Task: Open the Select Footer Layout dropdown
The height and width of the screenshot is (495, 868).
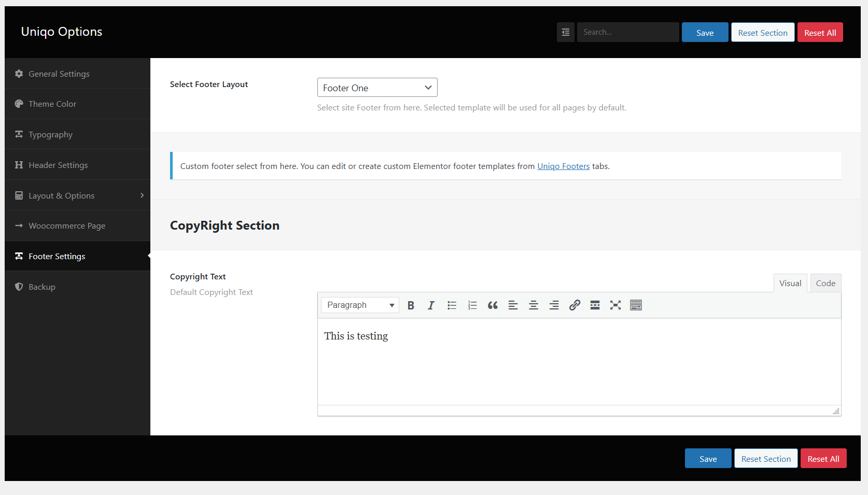Action: [x=377, y=88]
